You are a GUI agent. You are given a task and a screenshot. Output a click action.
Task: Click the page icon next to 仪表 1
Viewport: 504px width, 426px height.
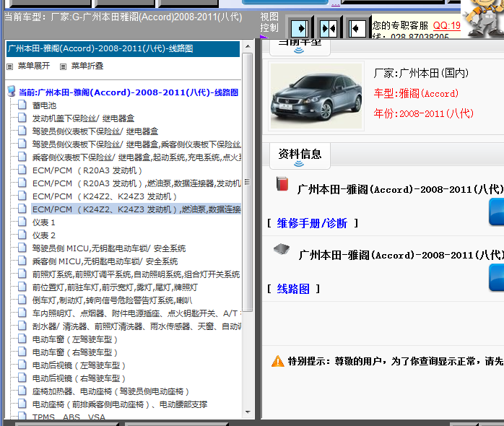point(22,222)
